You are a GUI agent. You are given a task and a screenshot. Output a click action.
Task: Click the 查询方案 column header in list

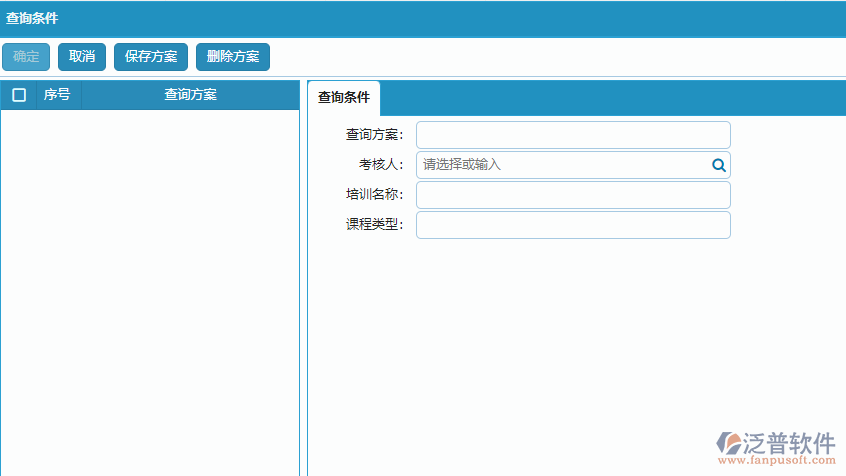190,95
